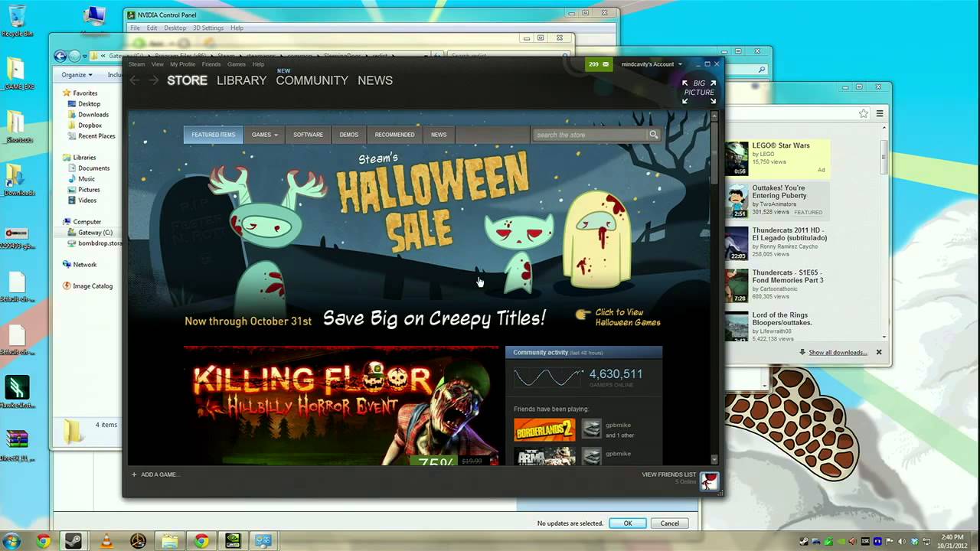This screenshot has width=980, height=551.
Task: Open Windows Start menu orb
Action: [11, 541]
